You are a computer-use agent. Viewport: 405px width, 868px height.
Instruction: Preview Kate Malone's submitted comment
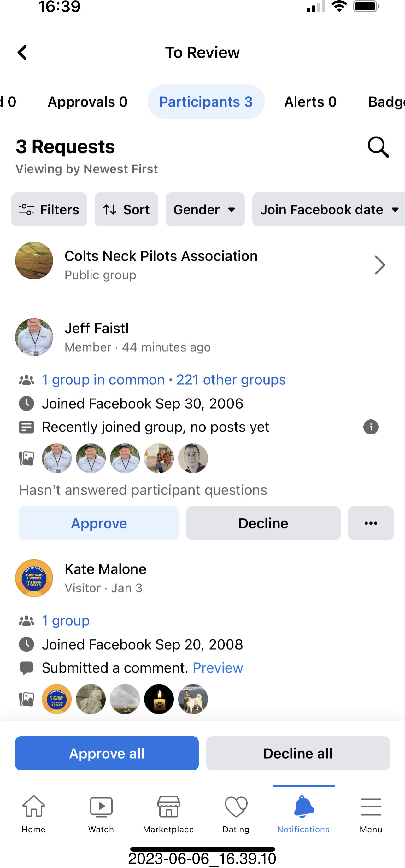click(x=218, y=668)
